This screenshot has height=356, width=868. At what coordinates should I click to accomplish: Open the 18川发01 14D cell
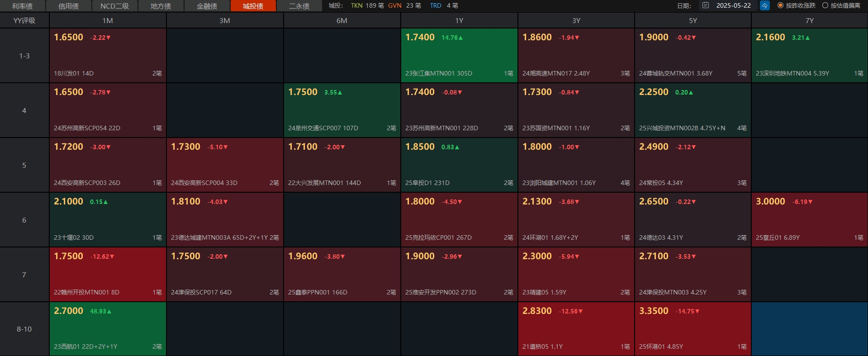point(108,56)
